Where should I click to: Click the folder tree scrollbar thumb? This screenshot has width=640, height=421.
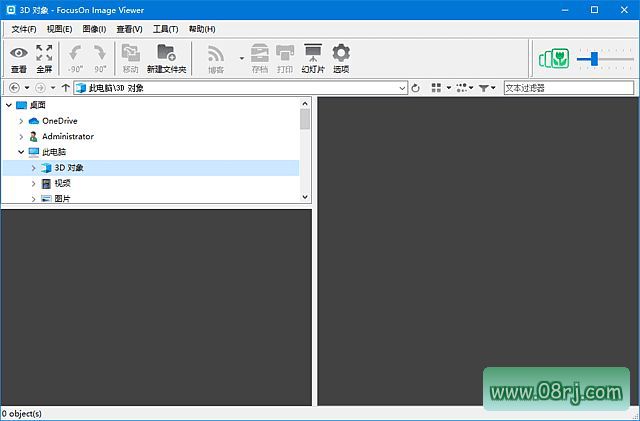[305, 119]
